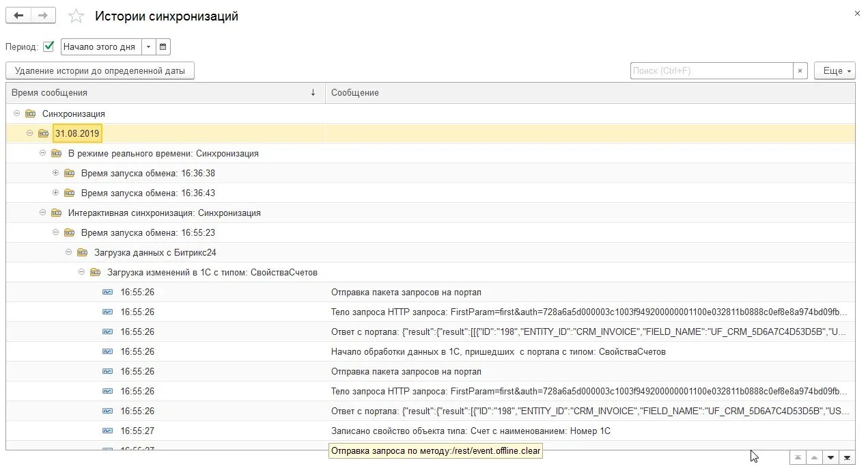
Task: Move down one row using bottom arrow
Action: [830, 457]
